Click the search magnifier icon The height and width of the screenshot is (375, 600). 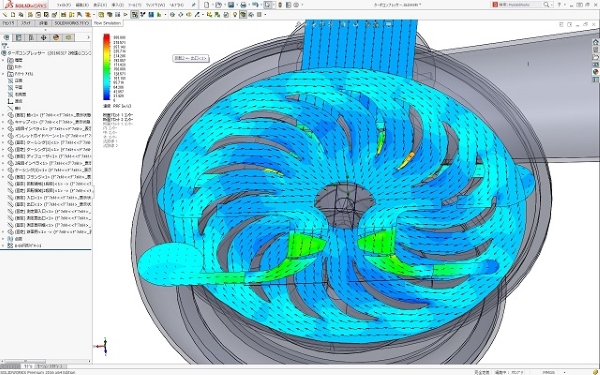tap(546, 5)
